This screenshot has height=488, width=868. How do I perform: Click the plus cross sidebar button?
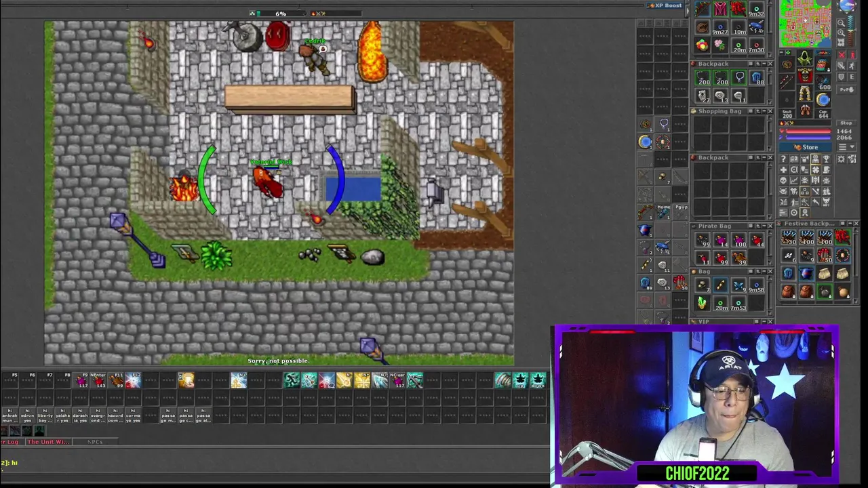coord(784,169)
